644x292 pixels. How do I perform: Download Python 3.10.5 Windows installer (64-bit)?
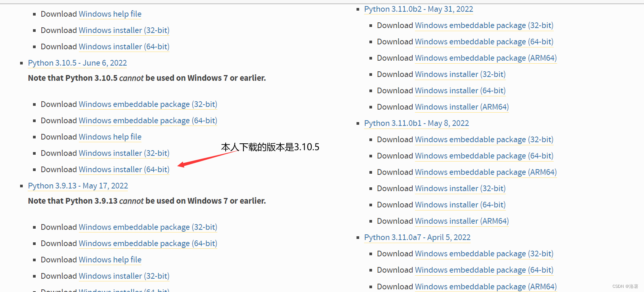124,170
